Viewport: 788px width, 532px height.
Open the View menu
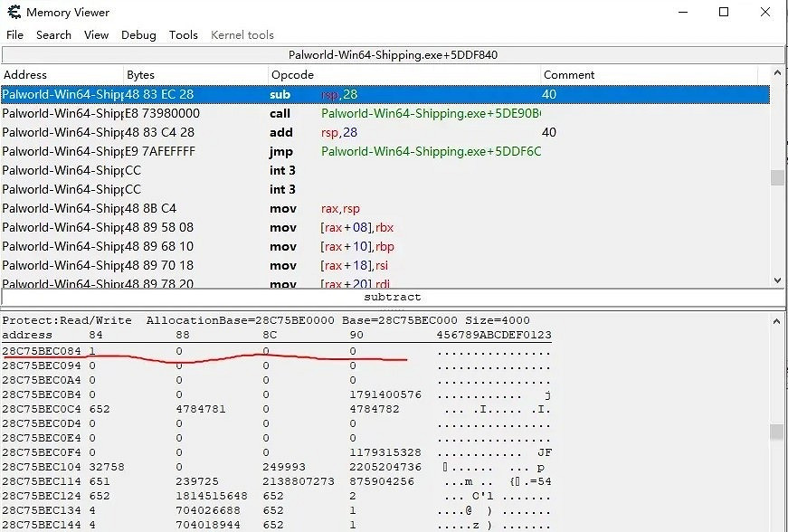[96, 35]
